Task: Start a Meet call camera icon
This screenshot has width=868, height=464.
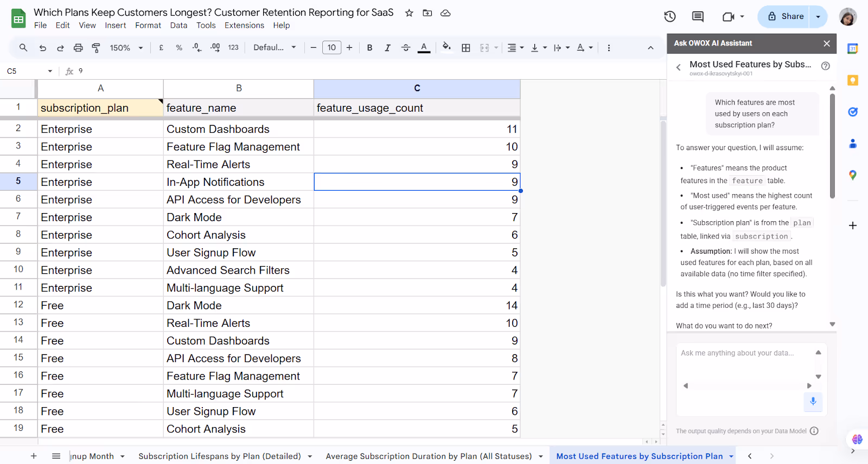Action: (x=728, y=17)
